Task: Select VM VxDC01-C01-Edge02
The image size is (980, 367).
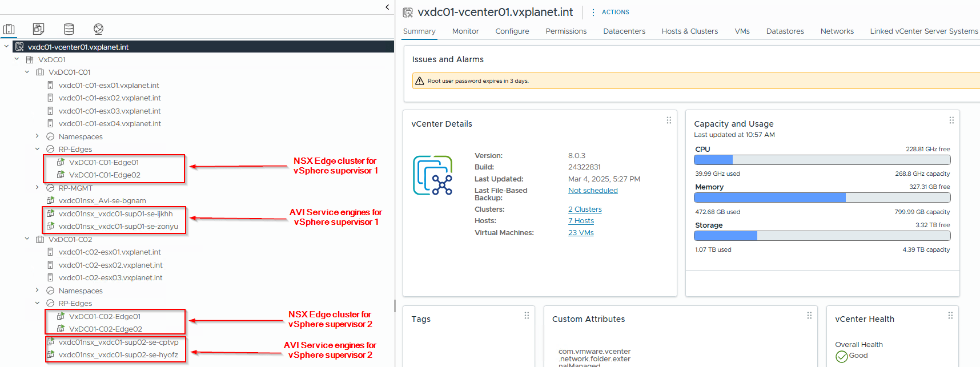Action: coord(105,175)
